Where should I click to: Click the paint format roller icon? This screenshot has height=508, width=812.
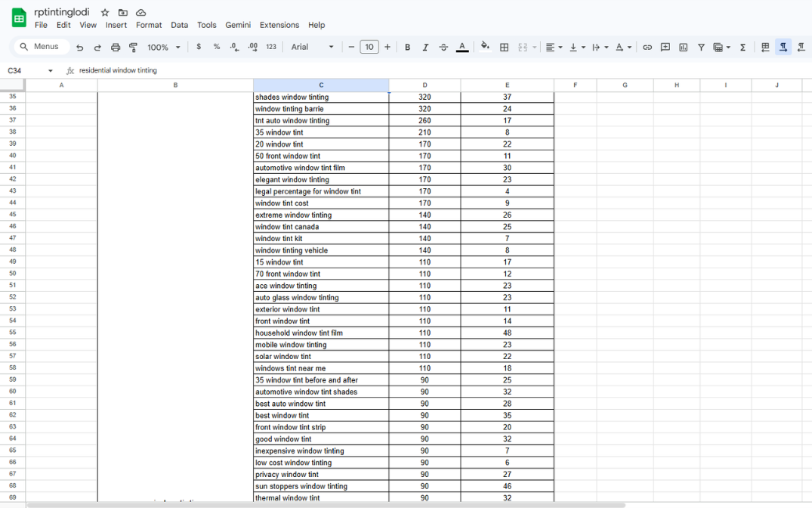pyautogui.click(x=134, y=47)
